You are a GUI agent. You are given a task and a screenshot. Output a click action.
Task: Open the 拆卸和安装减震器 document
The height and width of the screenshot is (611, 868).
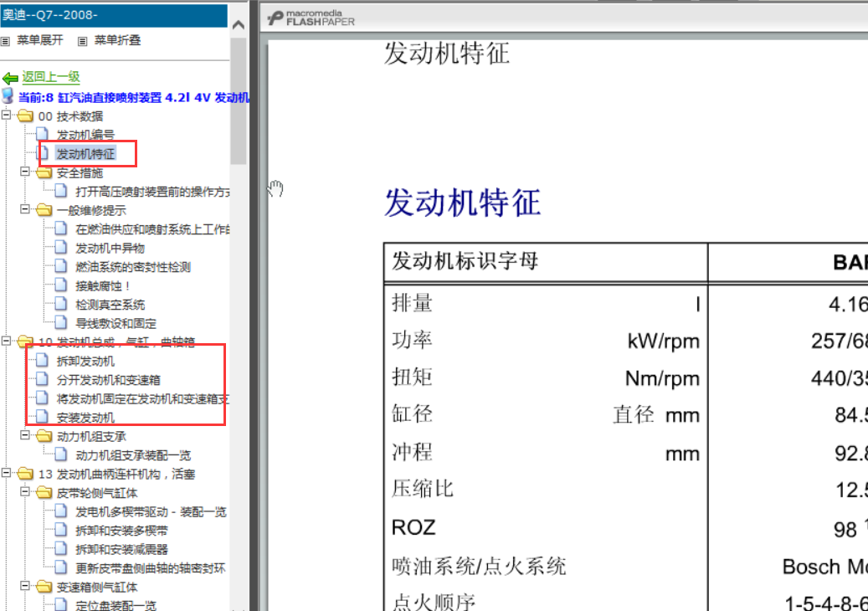coord(121,549)
